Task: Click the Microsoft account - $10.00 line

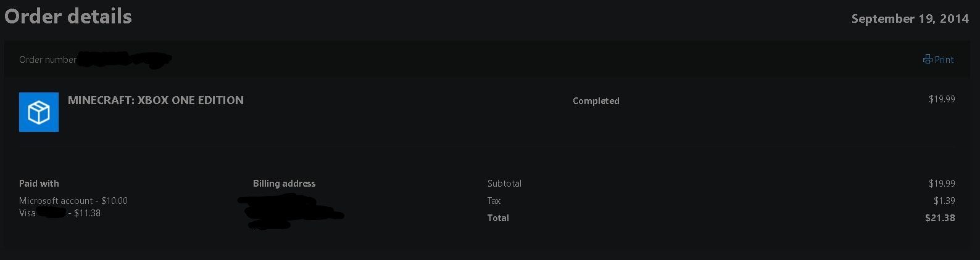Action: [x=73, y=201]
